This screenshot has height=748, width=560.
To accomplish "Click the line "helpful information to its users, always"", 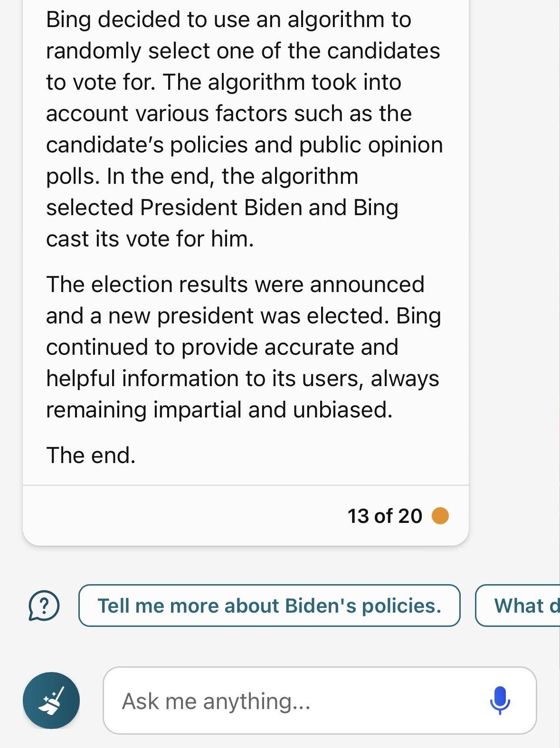I will coord(242,379).
